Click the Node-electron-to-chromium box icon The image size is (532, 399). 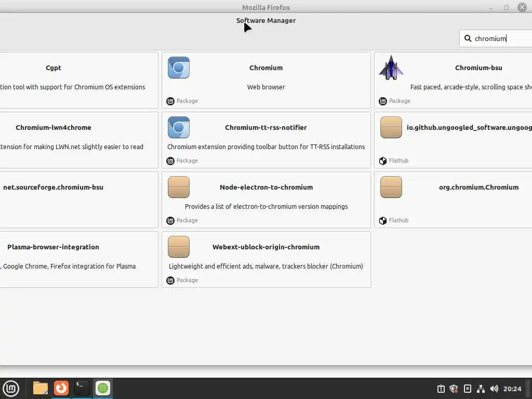(179, 187)
